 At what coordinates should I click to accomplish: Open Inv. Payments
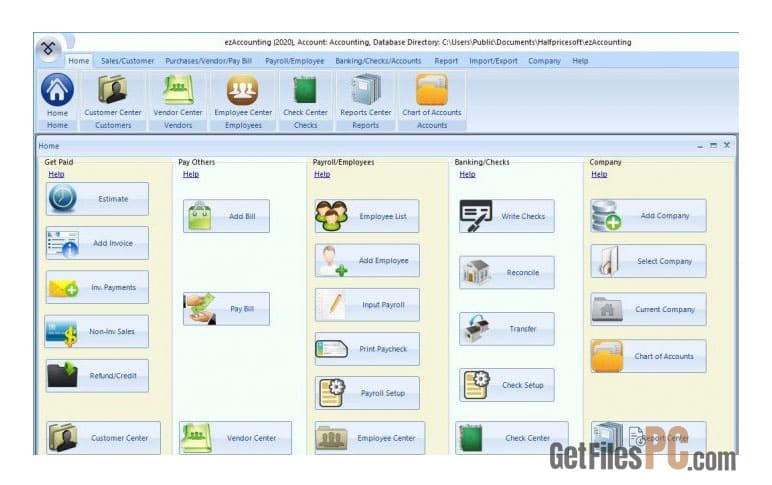click(97, 287)
